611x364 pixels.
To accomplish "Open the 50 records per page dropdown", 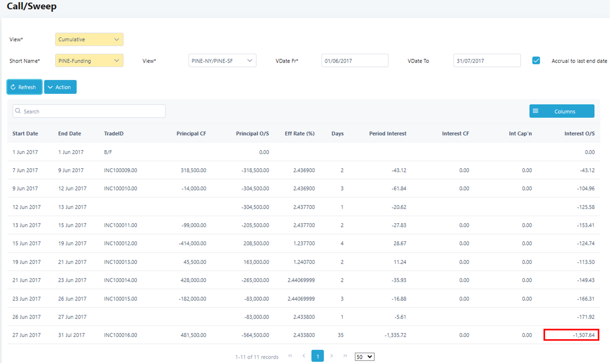I will [x=364, y=357].
